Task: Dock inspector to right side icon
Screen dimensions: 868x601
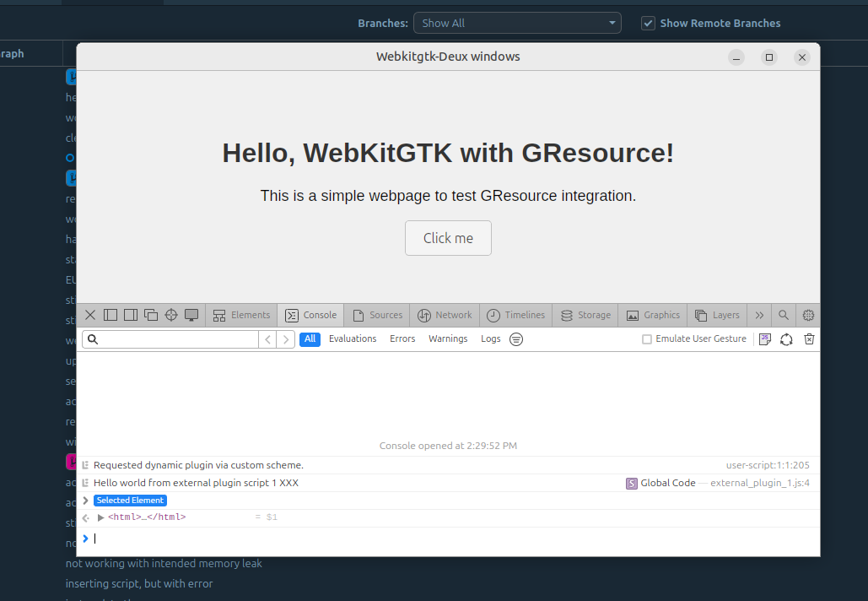Action: pos(131,315)
